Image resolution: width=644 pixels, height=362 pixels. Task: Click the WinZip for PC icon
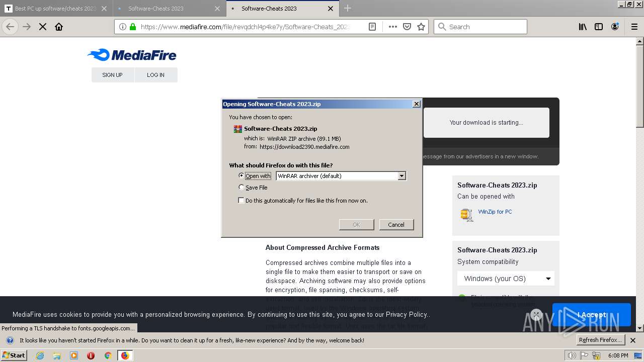(467, 215)
